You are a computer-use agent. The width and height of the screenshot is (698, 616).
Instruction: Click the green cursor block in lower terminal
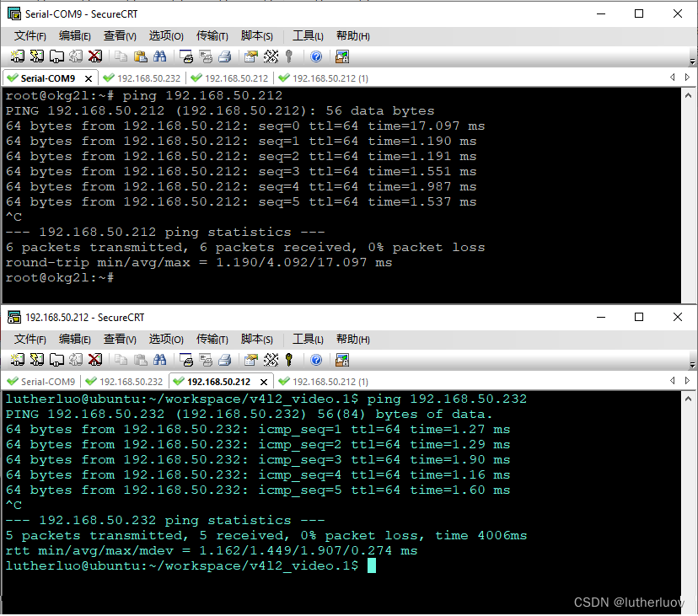tap(371, 565)
